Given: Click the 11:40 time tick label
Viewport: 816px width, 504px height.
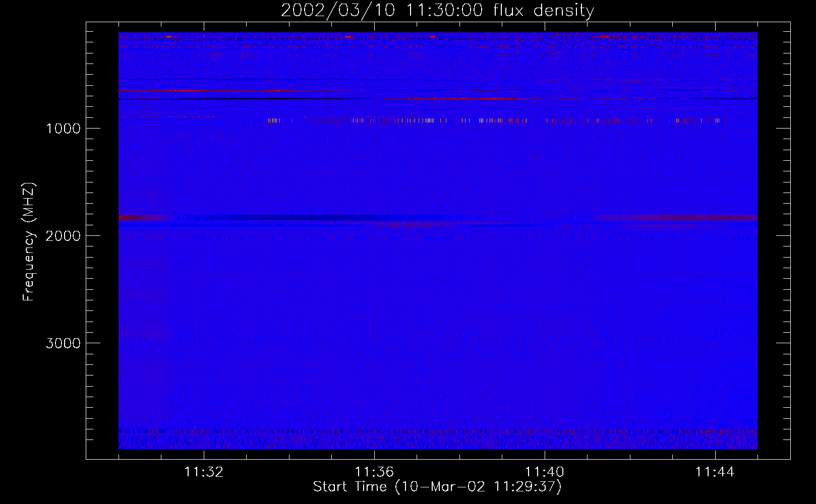Looking at the screenshot, I should [545, 472].
